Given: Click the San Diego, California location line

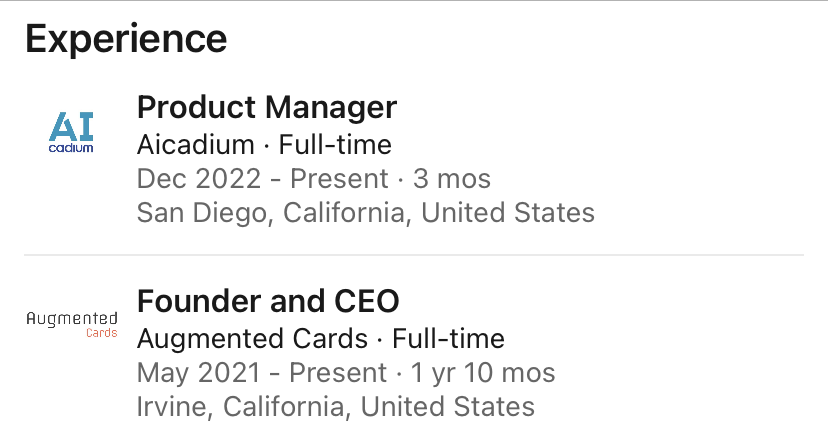Looking at the screenshot, I should click(x=365, y=213).
